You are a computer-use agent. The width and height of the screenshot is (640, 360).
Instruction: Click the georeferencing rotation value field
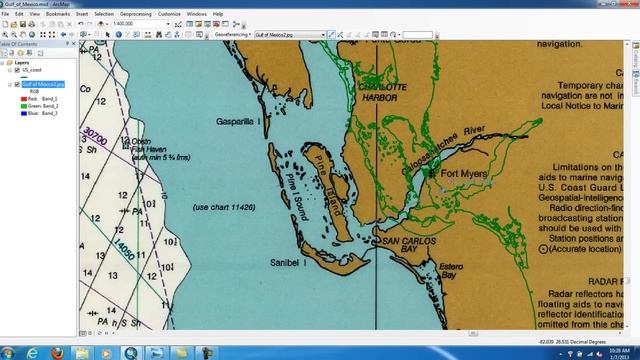pos(418,35)
